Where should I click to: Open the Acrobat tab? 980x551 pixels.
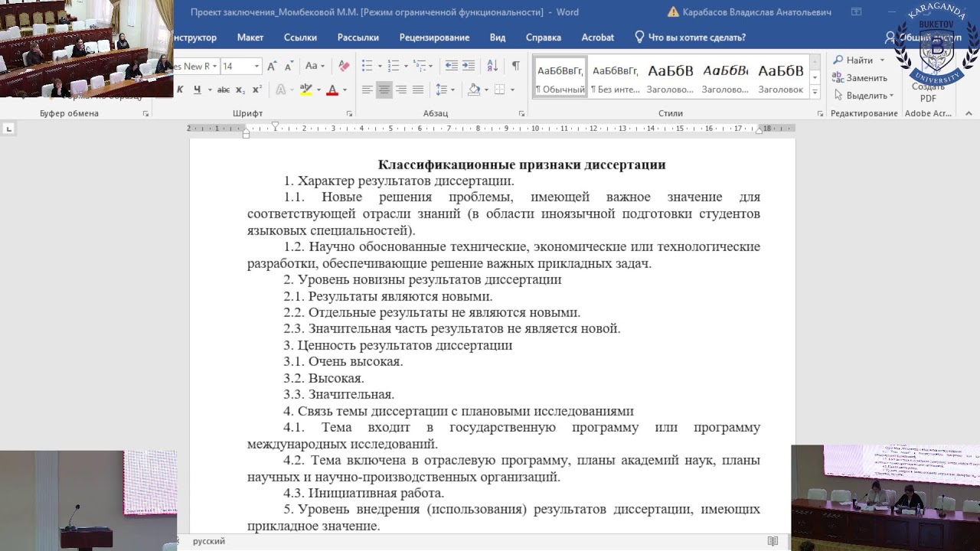coord(598,37)
